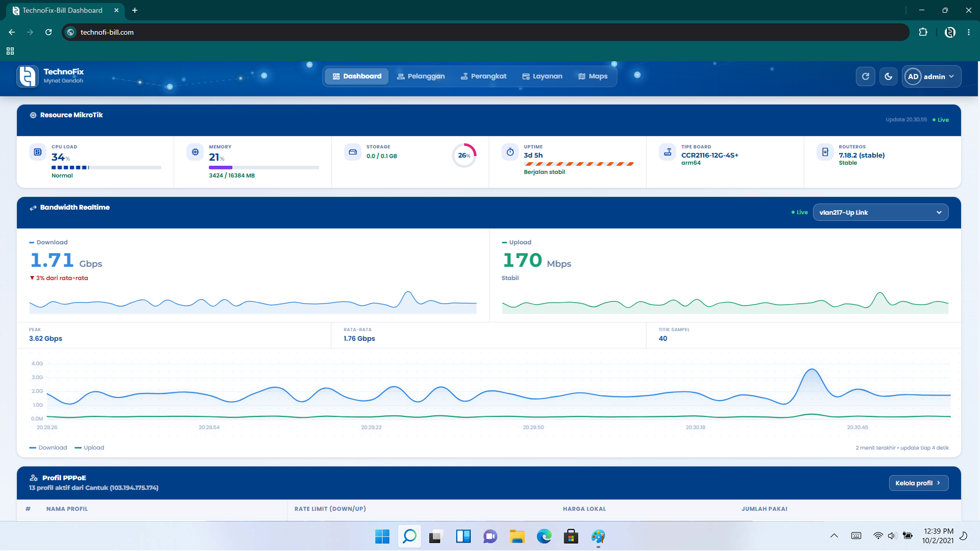Click the AD avatar circle

click(913, 77)
